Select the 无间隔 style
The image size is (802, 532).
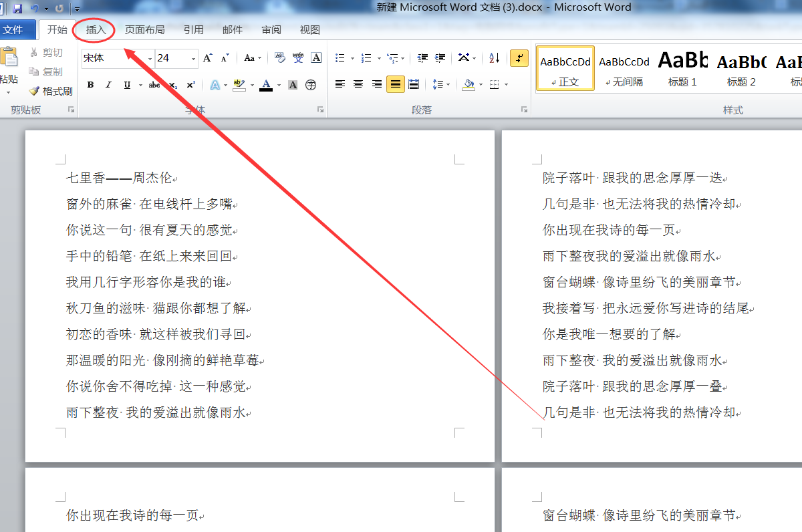click(x=624, y=69)
